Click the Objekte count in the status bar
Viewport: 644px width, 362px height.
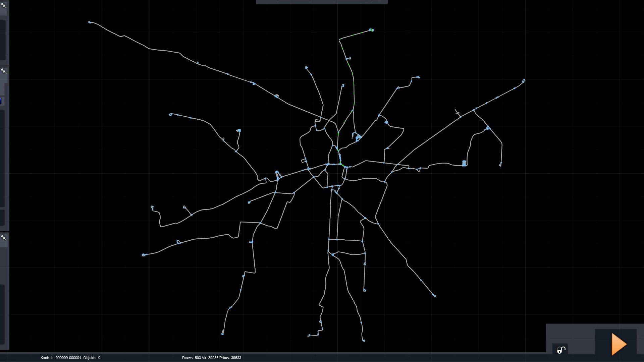pos(92,358)
